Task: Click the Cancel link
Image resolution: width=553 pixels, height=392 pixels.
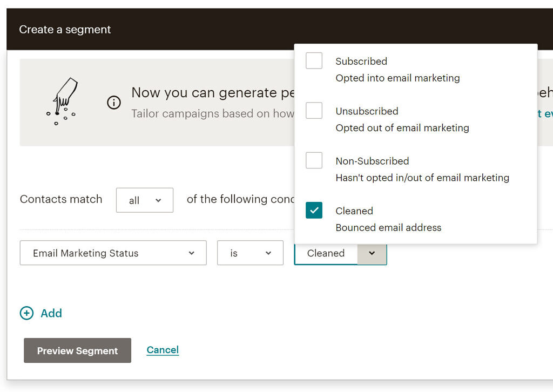Action: pyautogui.click(x=162, y=349)
